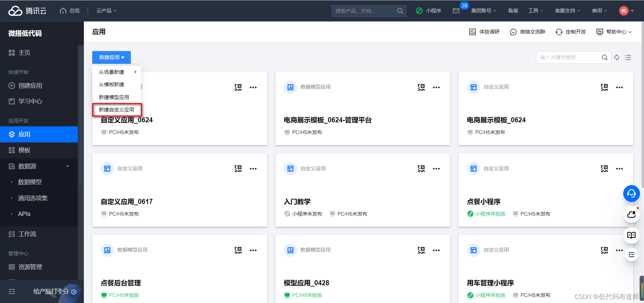Screen dimensions: 644x303
Task: Click the floating cloud notification button
Action: (632, 214)
